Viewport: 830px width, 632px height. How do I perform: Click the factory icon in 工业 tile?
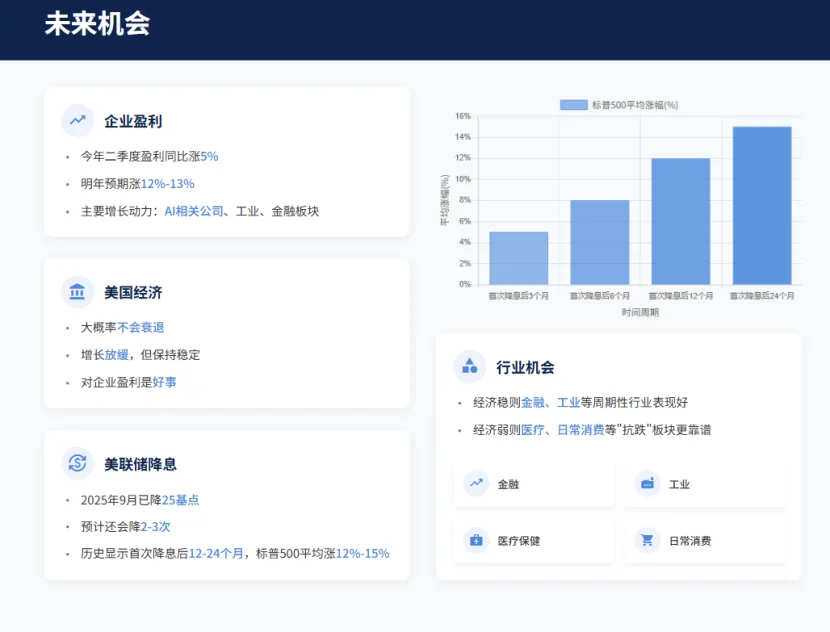pos(647,484)
